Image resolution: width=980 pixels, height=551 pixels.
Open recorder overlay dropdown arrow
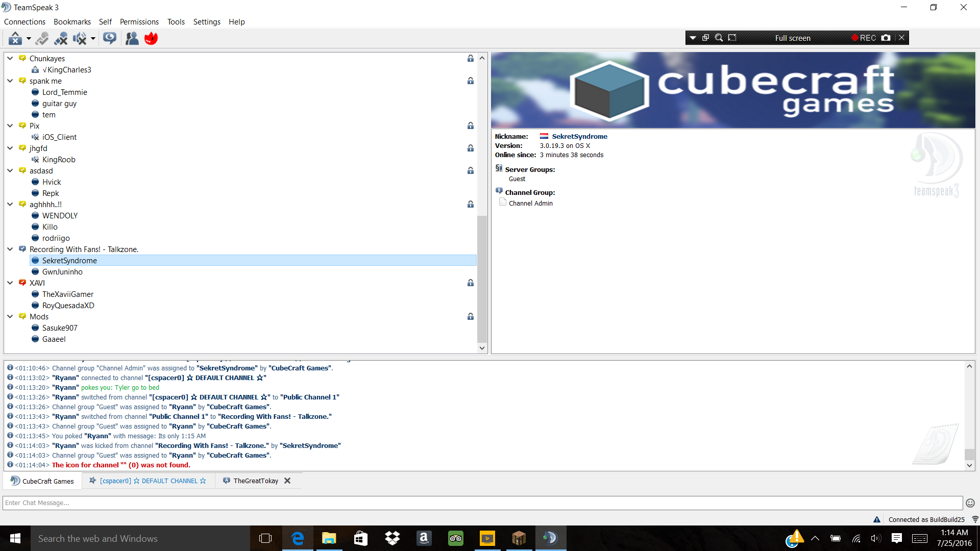pyautogui.click(x=693, y=38)
